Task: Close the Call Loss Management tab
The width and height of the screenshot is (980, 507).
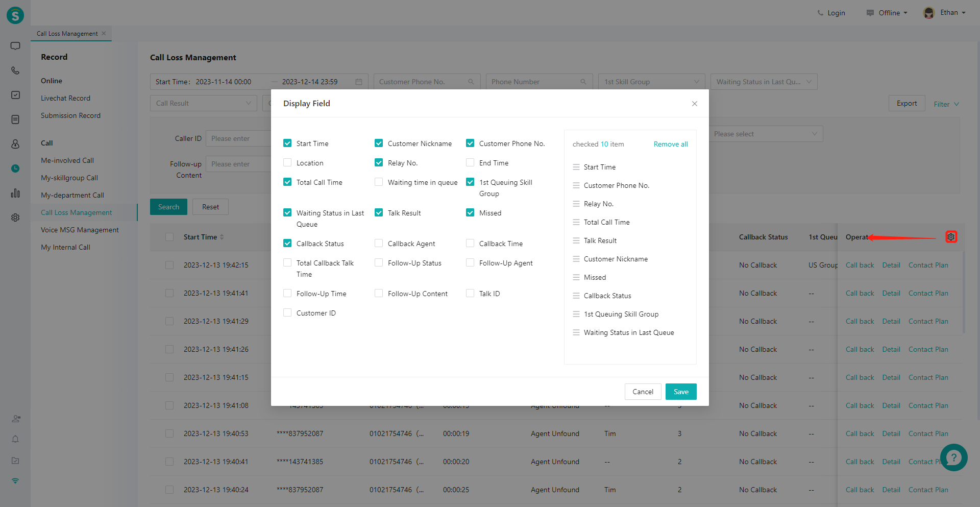Action: click(104, 33)
